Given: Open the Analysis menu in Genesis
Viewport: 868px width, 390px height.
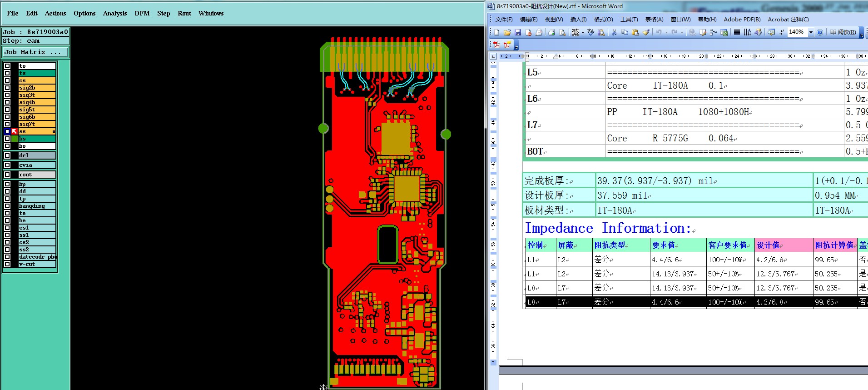Looking at the screenshot, I should click(115, 13).
